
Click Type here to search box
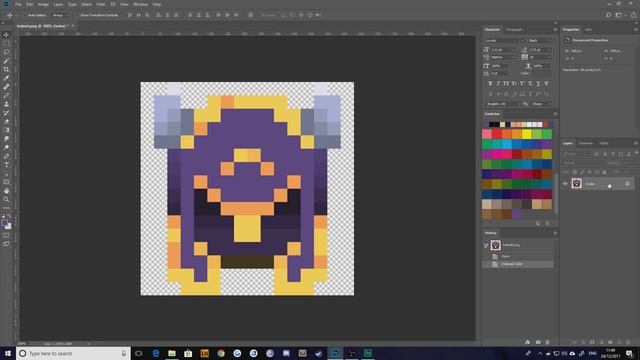coord(73,353)
